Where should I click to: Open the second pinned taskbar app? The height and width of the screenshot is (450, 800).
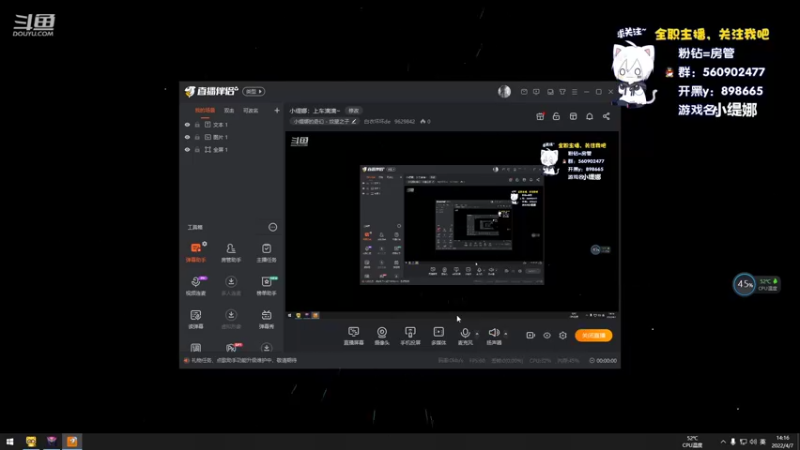52,441
